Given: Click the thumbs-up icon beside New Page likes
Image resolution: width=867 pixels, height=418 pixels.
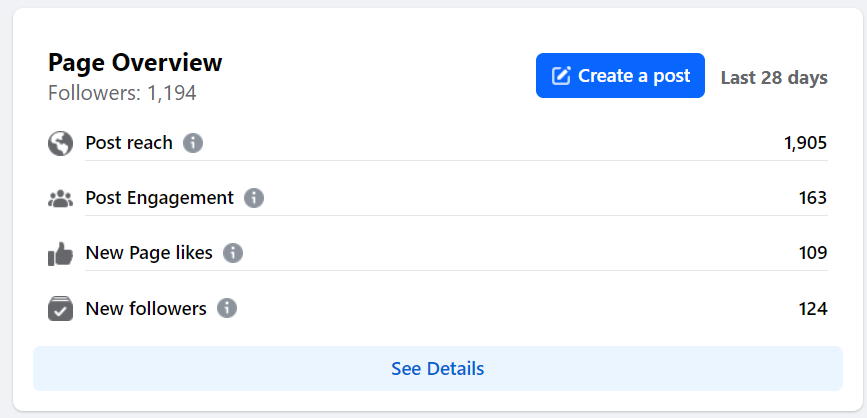Looking at the screenshot, I should (x=61, y=254).
